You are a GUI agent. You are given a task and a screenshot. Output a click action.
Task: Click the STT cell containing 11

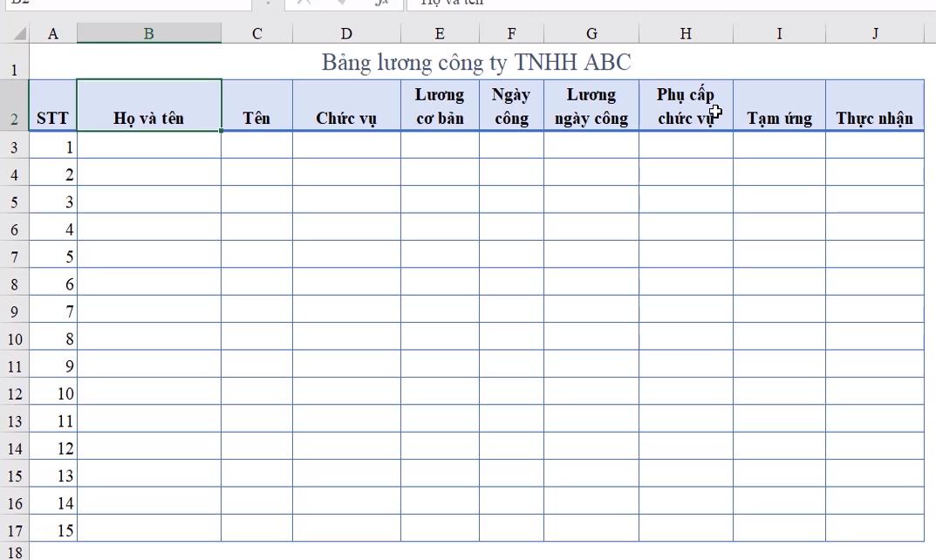[x=53, y=419]
